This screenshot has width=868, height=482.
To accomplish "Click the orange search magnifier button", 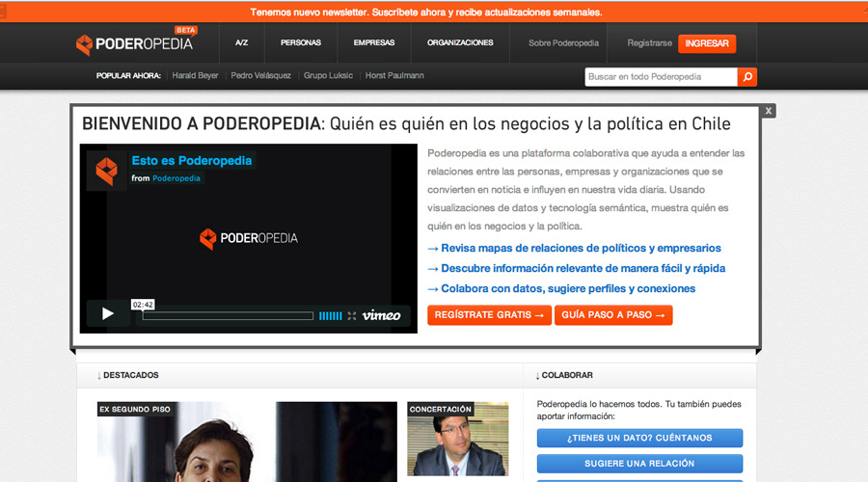I will coord(747,77).
